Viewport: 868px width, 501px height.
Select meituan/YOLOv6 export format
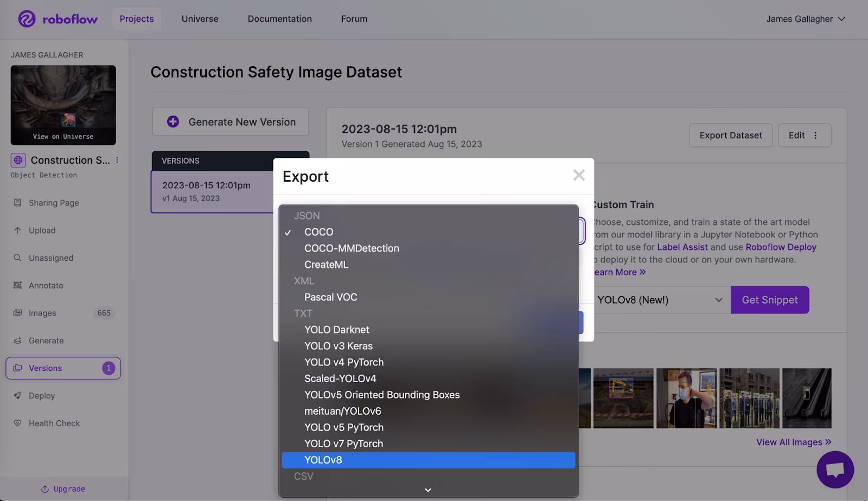click(429, 411)
